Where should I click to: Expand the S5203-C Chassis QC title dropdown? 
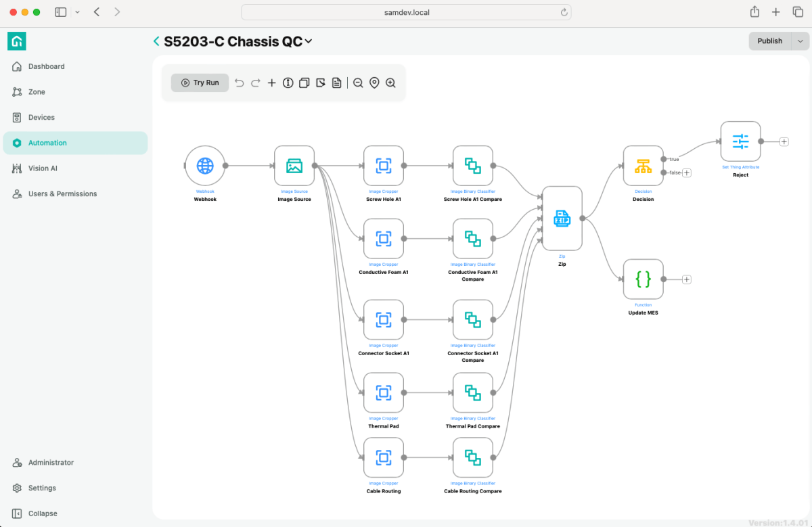[x=309, y=41]
